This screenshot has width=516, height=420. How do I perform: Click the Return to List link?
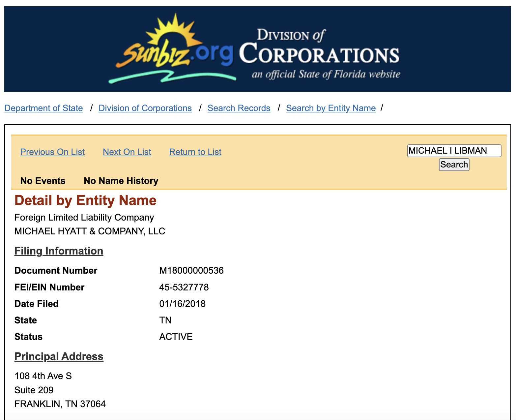pyautogui.click(x=195, y=152)
